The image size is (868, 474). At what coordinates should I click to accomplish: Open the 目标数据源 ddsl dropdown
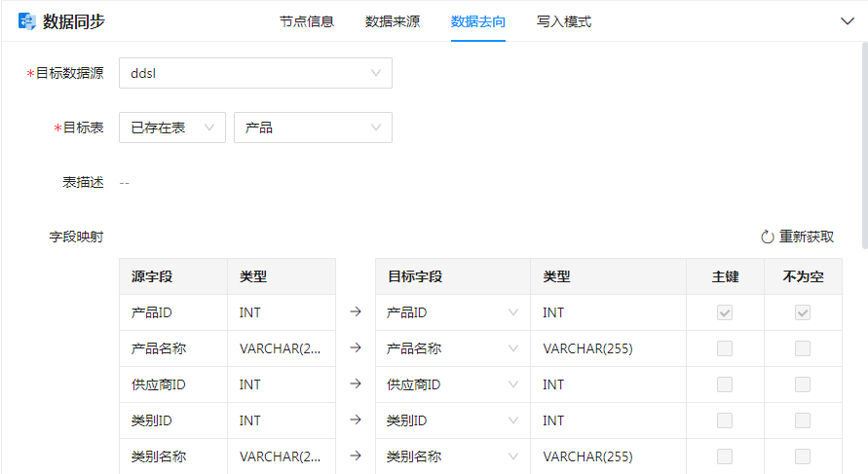[x=255, y=73]
